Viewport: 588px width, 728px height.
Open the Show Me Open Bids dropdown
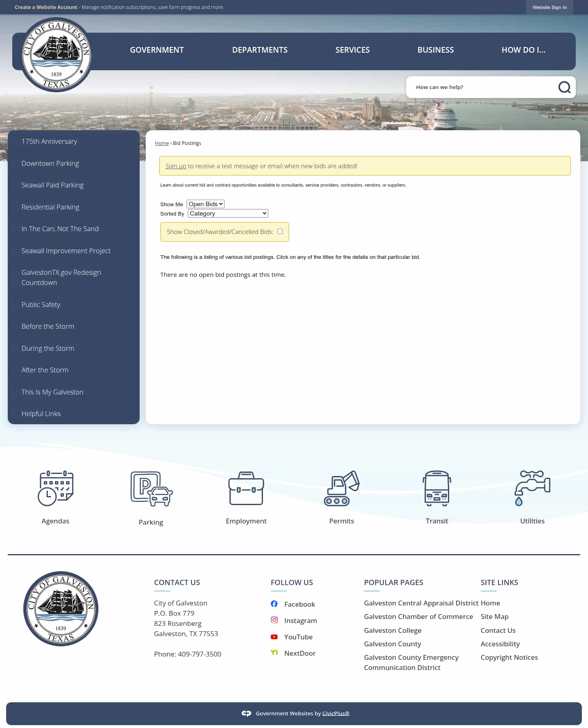[x=205, y=204]
